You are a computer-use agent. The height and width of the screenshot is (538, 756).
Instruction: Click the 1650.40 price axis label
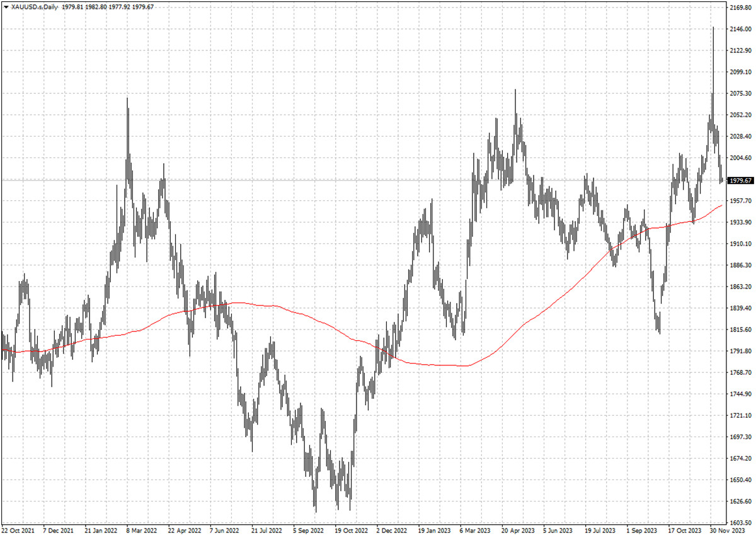pos(740,479)
